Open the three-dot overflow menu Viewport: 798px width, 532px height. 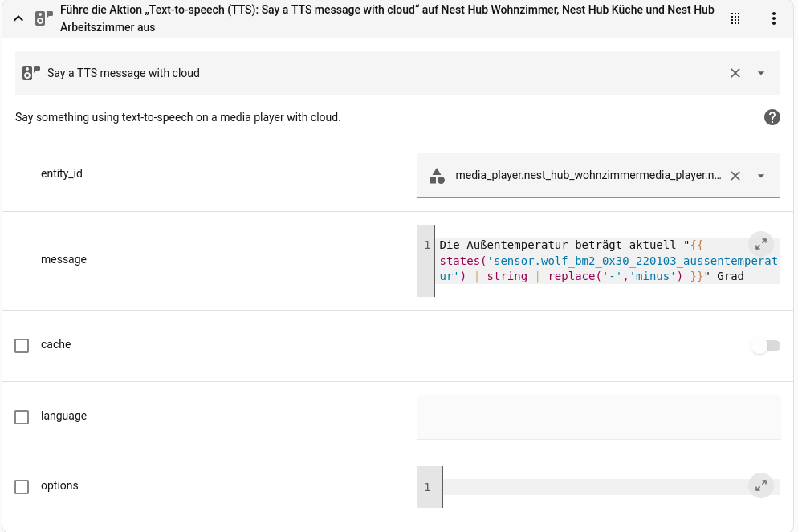(x=773, y=18)
